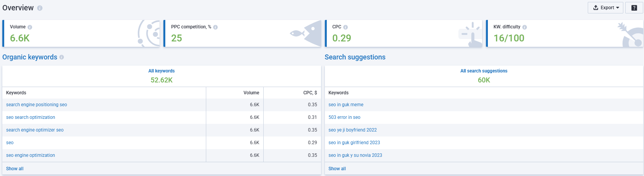Open suggestion 'seo in guk meme'
Viewport: 644px width, 176px height.
[346, 105]
